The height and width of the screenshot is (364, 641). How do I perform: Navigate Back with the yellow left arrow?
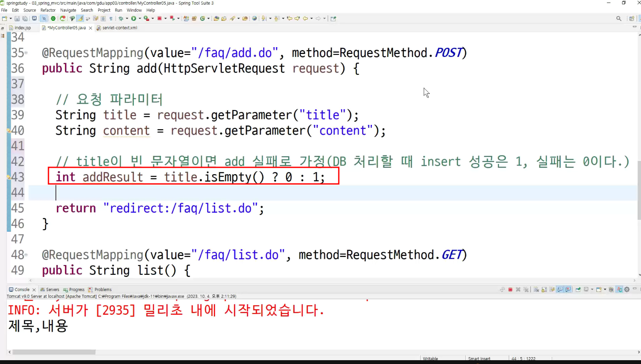point(305,18)
